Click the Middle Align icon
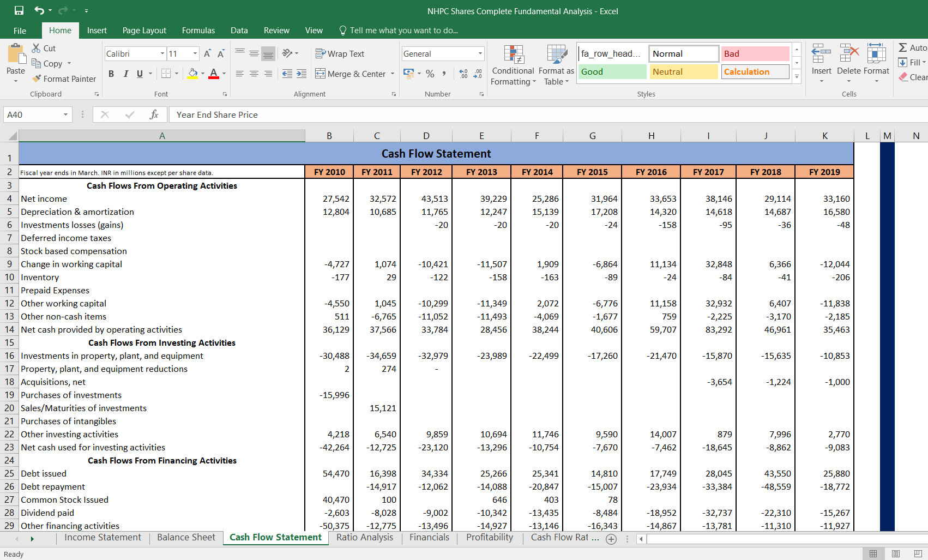 click(x=254, y=53)
